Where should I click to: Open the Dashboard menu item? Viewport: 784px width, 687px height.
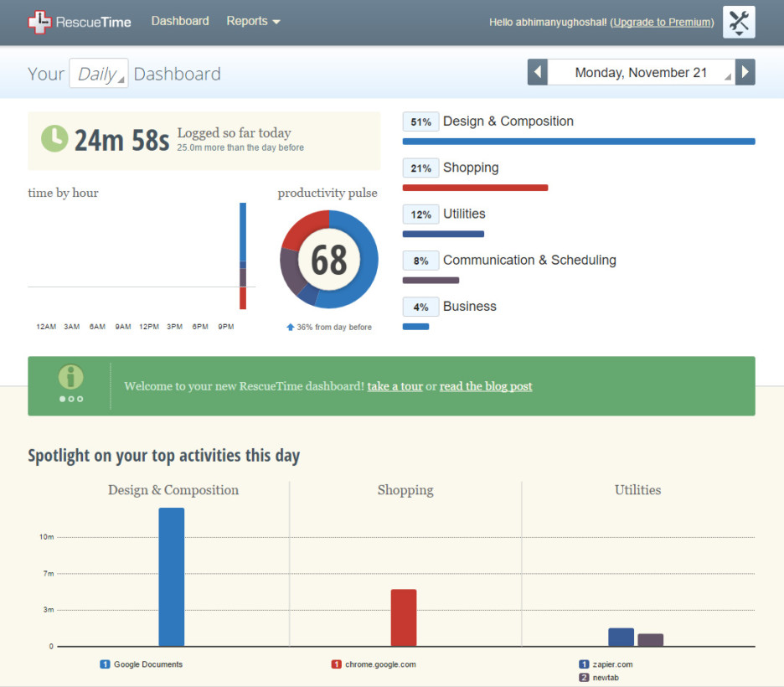(180, 21)
